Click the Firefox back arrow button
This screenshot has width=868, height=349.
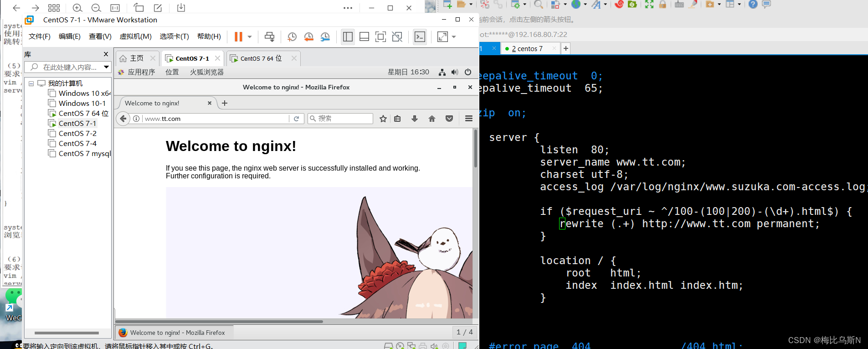tap(123, 119)
